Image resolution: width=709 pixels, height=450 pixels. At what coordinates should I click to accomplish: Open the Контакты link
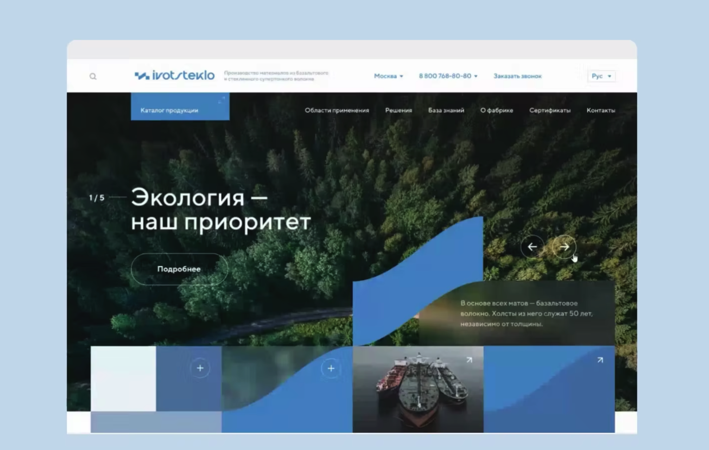pyautogui.click(x=601, y=110)
